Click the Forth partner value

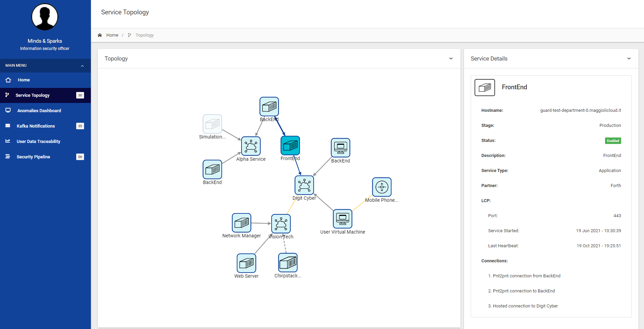(616, 186)
